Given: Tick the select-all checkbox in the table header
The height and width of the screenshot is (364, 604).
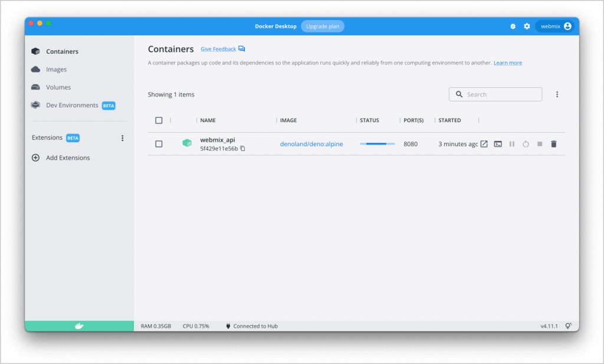Looking at the screenshot, I should point(159,120).
